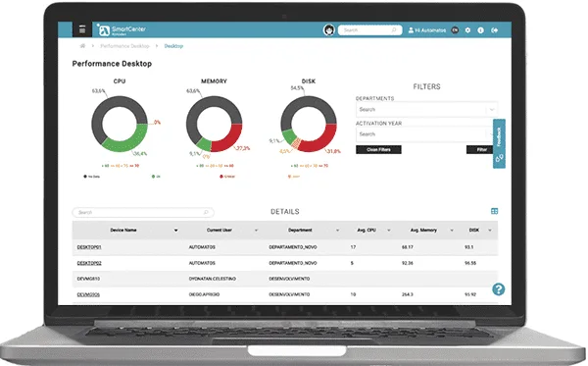Screen dimensions: 588x366
Task: Open the hamburger menu in the header
Action: [82, 29]
